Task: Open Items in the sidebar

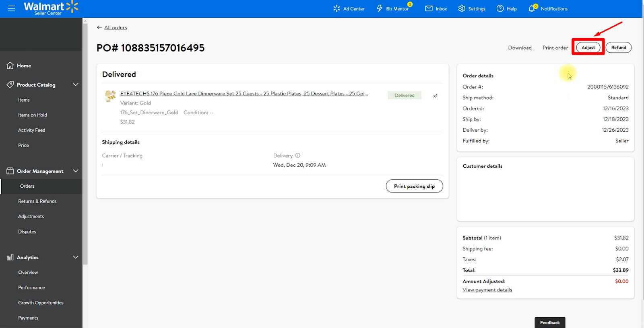Action: (x=24, y=100)
